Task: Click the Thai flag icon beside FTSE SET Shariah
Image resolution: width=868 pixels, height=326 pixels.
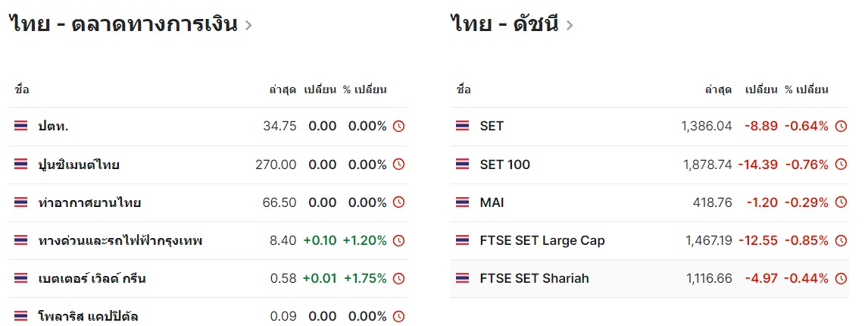Action: [x=462, y=278]
